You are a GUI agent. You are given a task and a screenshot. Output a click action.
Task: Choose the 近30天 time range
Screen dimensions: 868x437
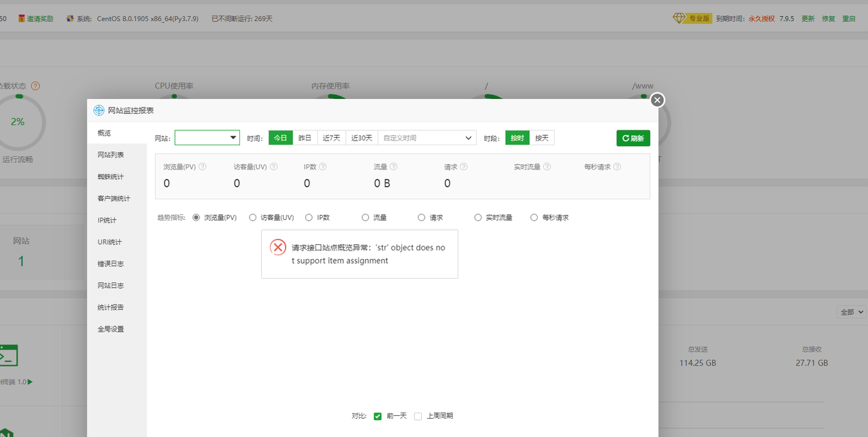pyautogui.click(x=362, y=138)
